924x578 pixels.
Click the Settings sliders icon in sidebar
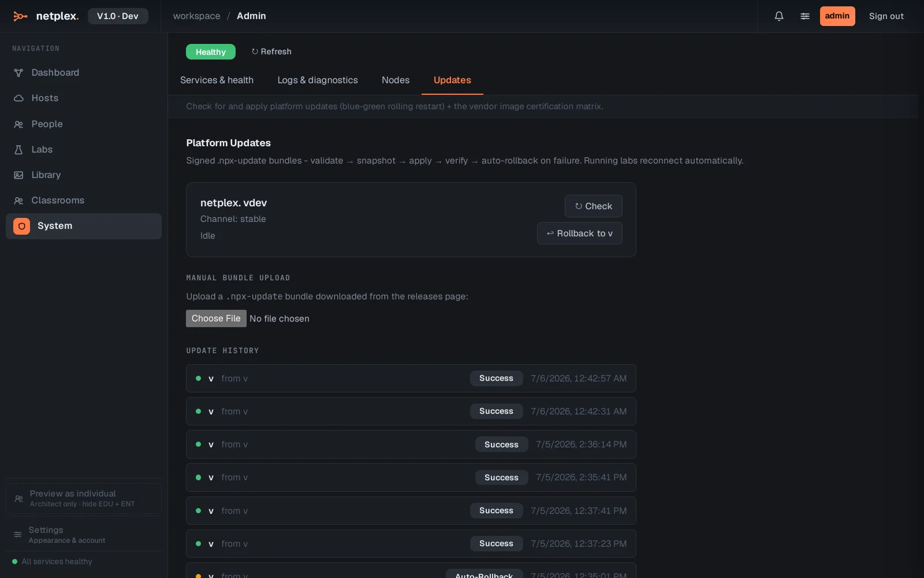[x=18, y=535]
